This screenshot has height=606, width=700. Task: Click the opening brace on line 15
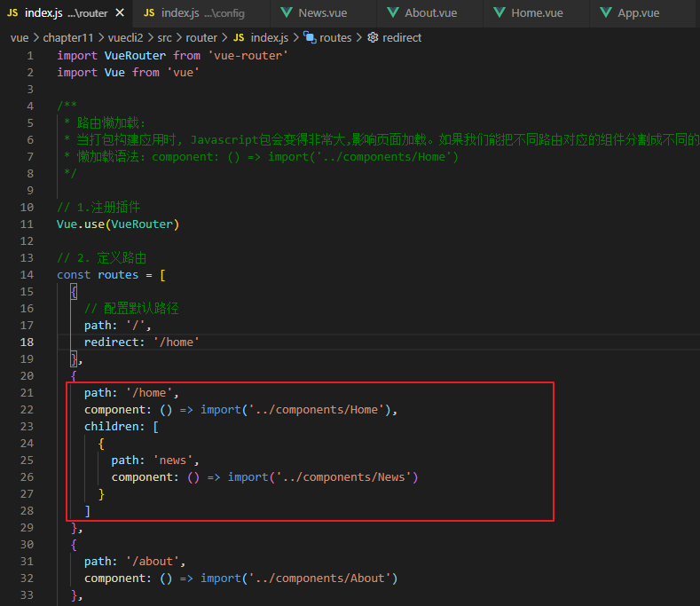pyautogui.click(x=75, y=292)
